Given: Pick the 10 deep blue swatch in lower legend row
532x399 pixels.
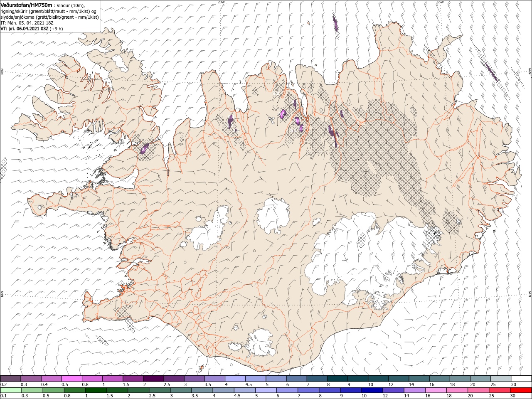Looking at the screenshot, I should [372, 390].
